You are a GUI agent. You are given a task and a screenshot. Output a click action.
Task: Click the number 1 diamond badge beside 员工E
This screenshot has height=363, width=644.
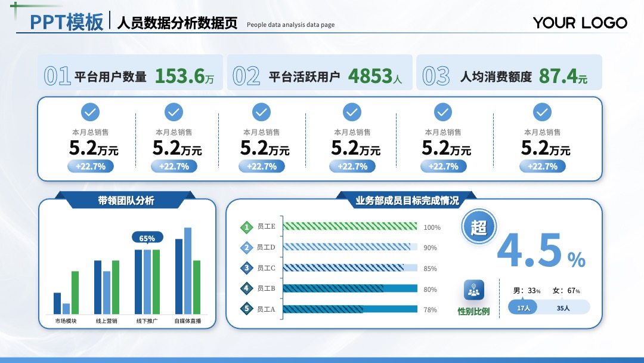pyautogui.click(x=246, y=227)
